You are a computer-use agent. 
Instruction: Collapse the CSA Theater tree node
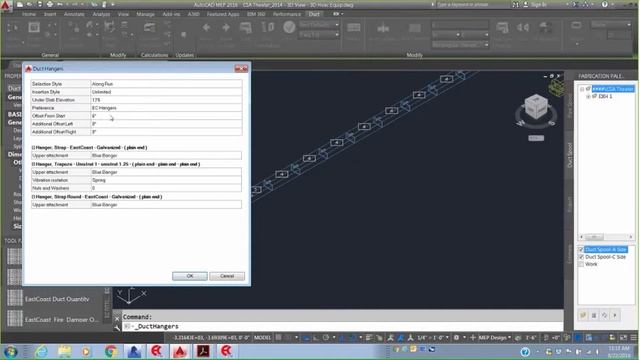click(582, 89)
